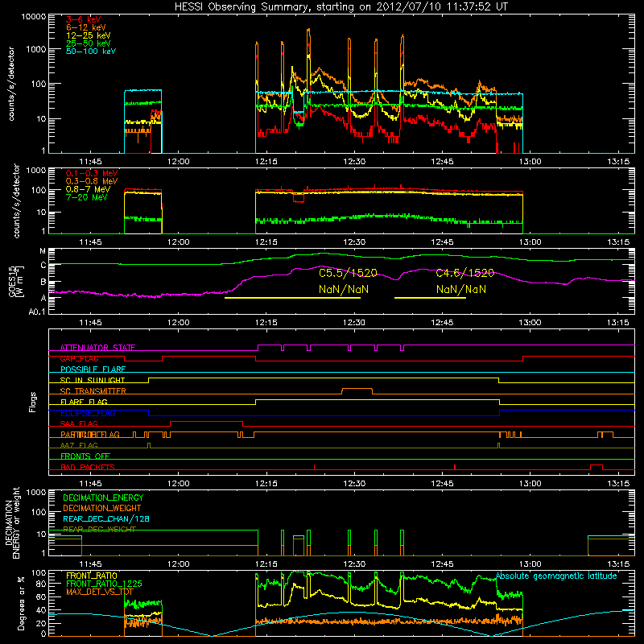Click the REAR_DEC_WEIGHT legend label
The height and width of the screenshot is (644, 644).
[99, 529]
